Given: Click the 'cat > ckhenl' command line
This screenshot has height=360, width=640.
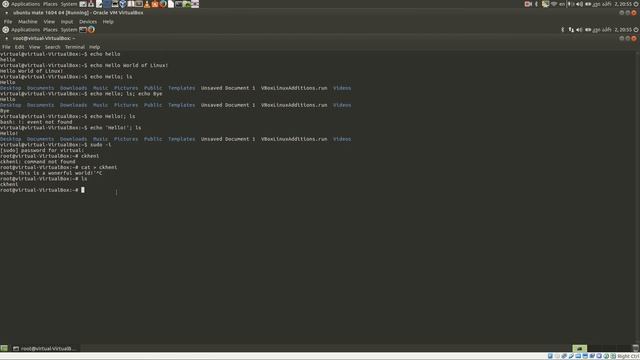Looking at the screenshot, I should [x=58, y=167].
